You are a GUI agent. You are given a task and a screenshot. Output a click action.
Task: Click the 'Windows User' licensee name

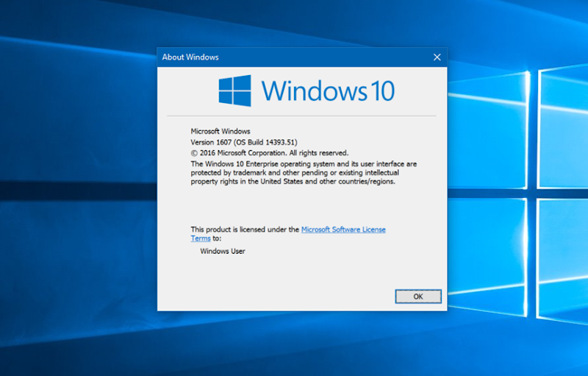223,251
